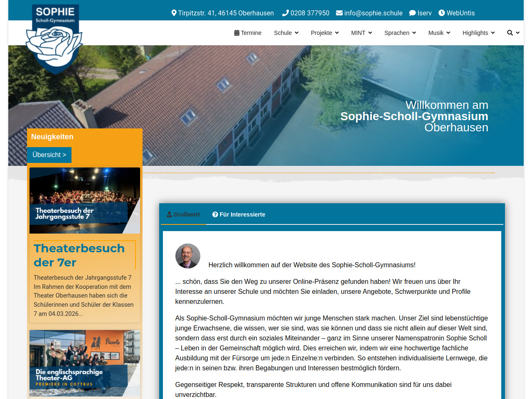532x399 pixels.
Task: Click the phone icon in top bar
Action: click(285, 13)
